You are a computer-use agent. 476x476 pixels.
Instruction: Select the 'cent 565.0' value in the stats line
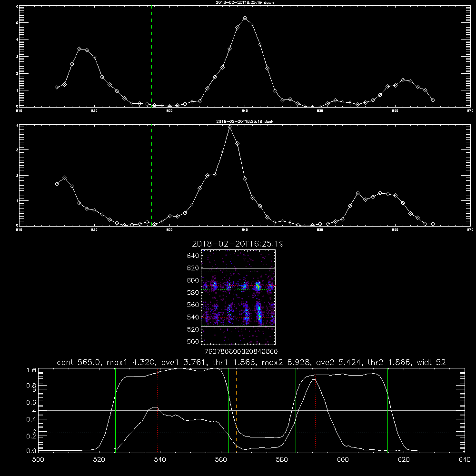pos(78,362)
